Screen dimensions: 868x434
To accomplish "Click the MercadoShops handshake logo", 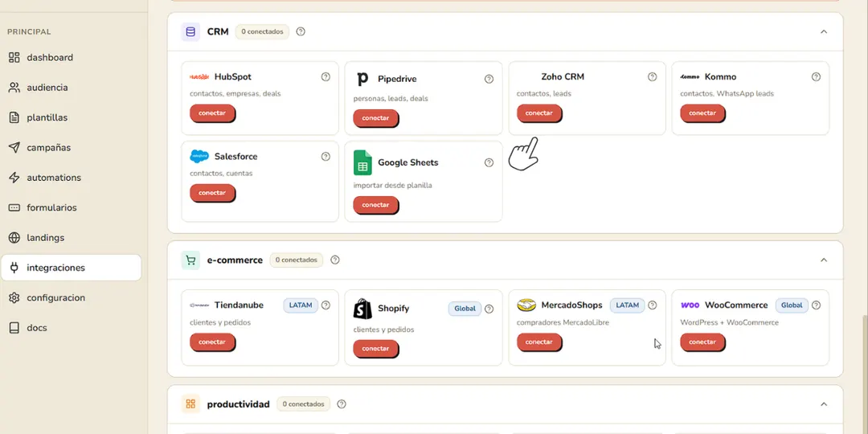I will (x=526, y=305).
